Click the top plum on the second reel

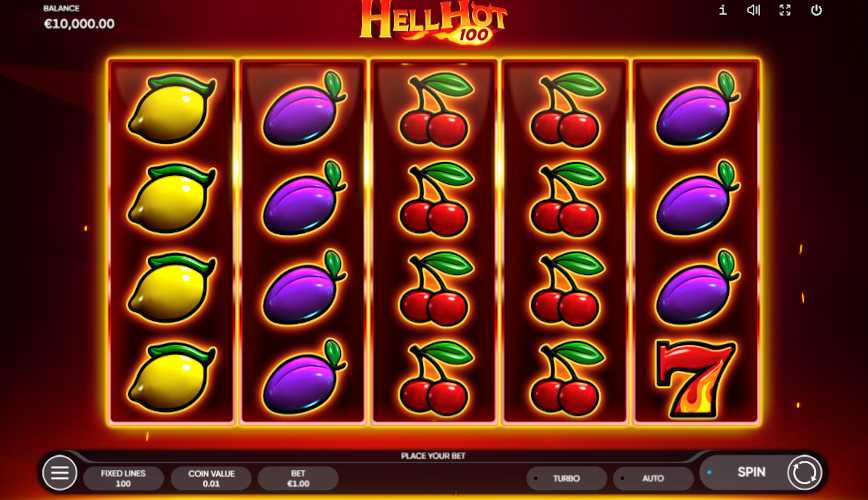point(304,108)
